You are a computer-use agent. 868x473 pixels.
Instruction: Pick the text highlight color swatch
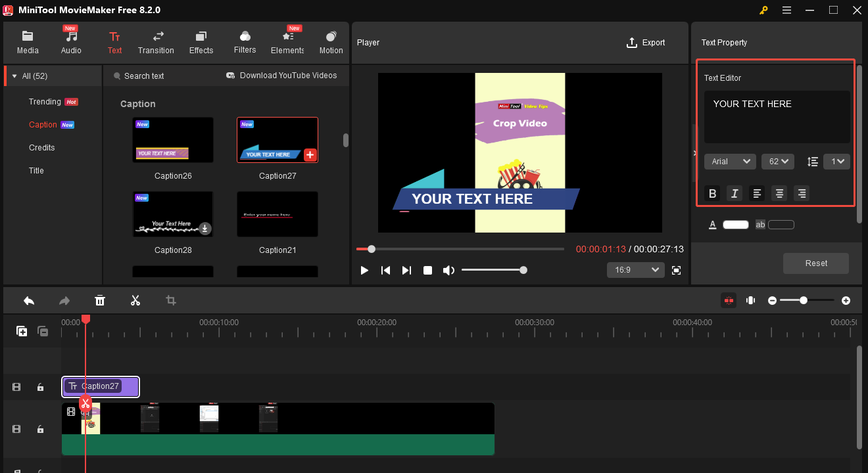[781, 225]
